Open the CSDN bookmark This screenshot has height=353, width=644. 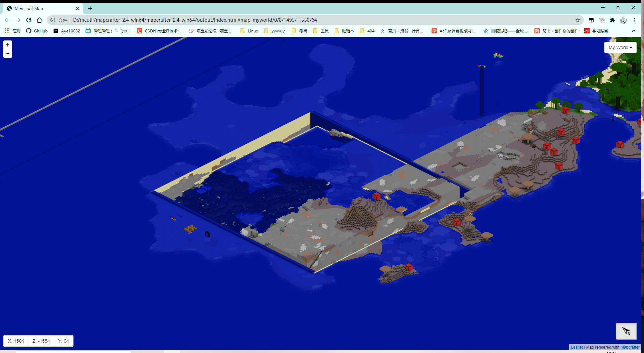159,31
